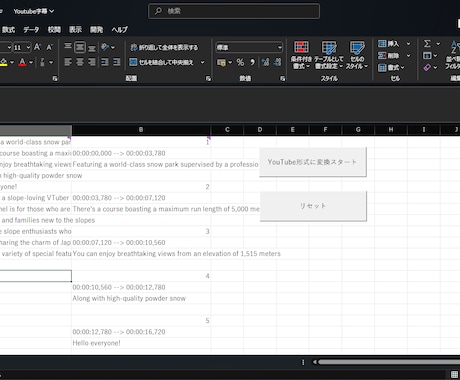
Task: Open the text orientation dropdown arrow
Action: coord(113,47)
